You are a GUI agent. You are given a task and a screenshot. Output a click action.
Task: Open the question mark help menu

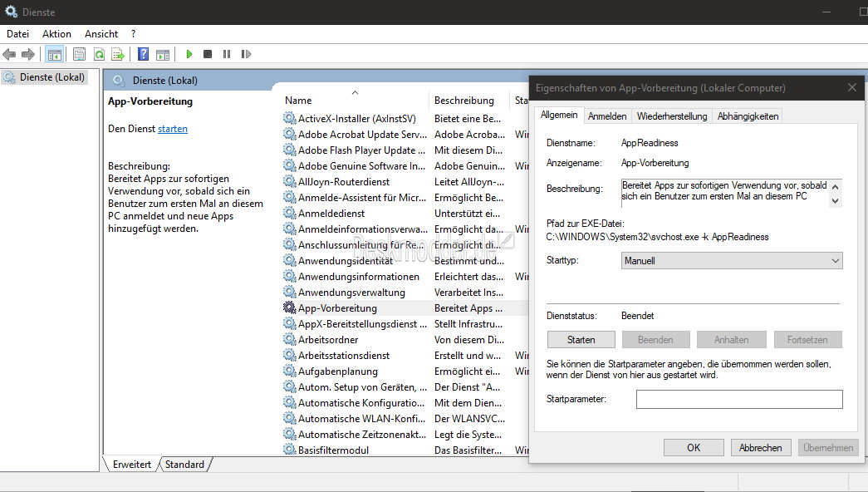tap(134, 34)
